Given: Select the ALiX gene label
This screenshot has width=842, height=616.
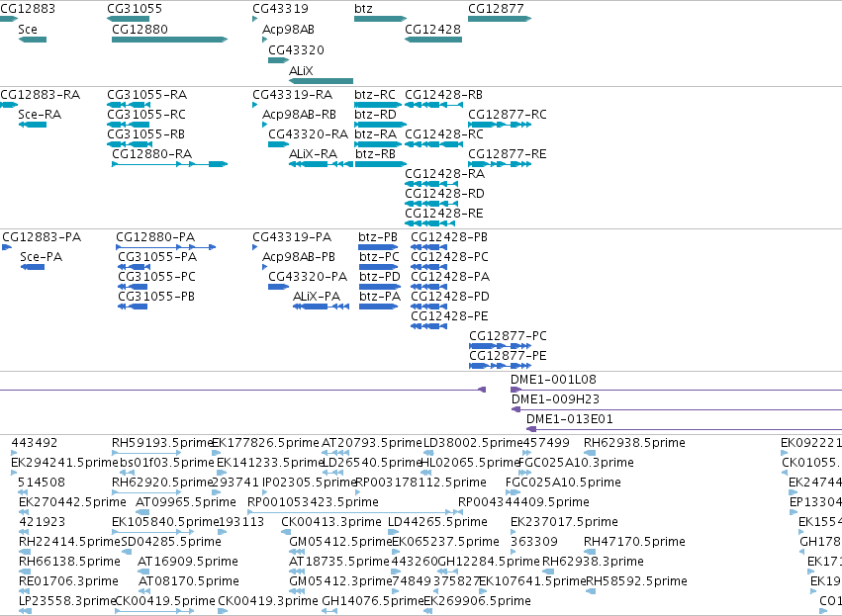Looking at the screenshot, I should (x=301, y=71).
